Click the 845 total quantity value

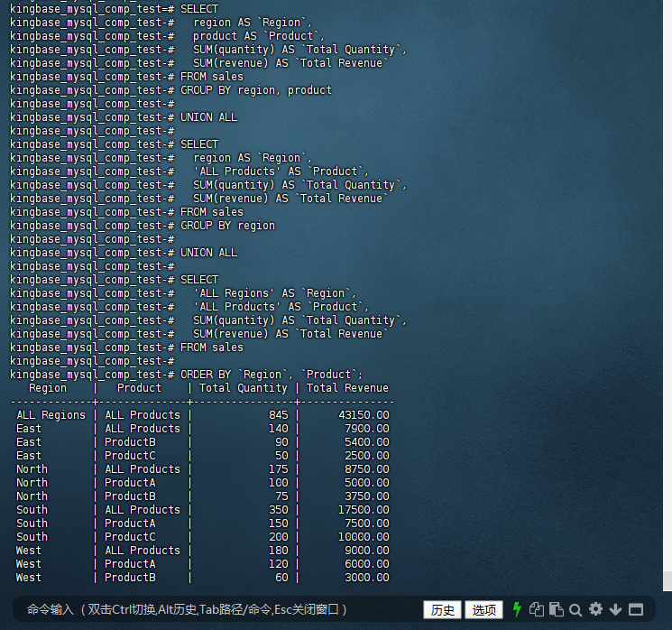279,415
